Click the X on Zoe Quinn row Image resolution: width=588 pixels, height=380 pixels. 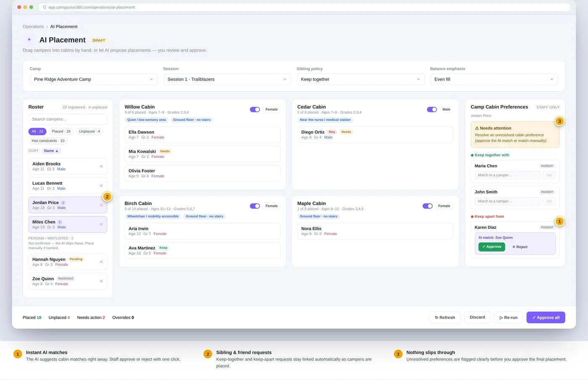click(x=101, y=281)
